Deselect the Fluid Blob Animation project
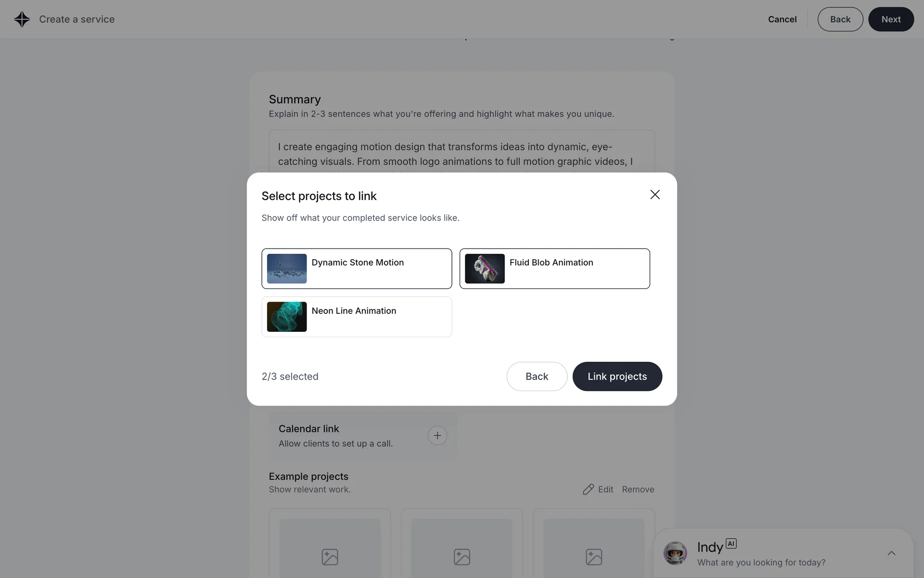The height and width of the screenshot is (578, 924). tap(554, 269)
